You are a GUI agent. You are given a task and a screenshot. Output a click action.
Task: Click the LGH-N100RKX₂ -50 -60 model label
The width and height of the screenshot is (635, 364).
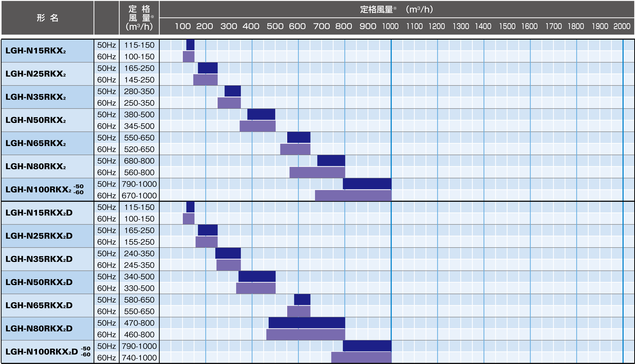44,190
